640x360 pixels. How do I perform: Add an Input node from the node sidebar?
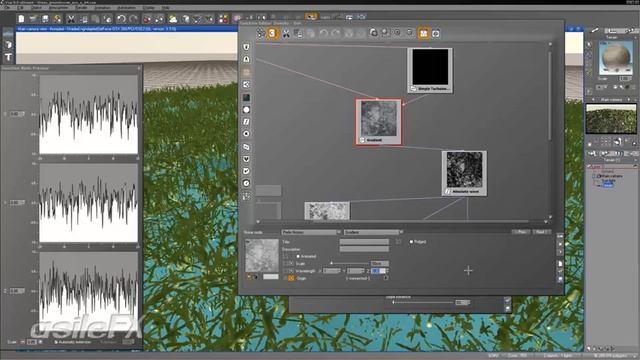[246, 47]
